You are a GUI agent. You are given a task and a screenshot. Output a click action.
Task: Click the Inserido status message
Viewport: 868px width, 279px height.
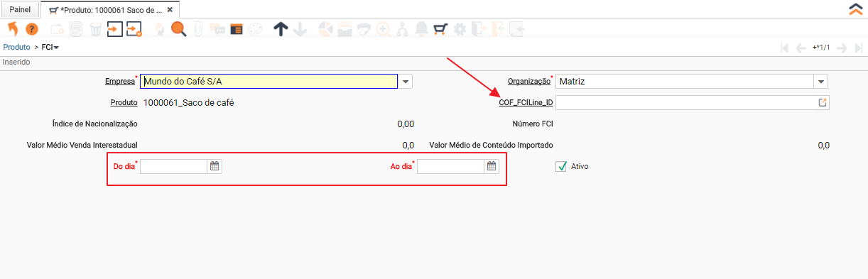pos(16,62)
